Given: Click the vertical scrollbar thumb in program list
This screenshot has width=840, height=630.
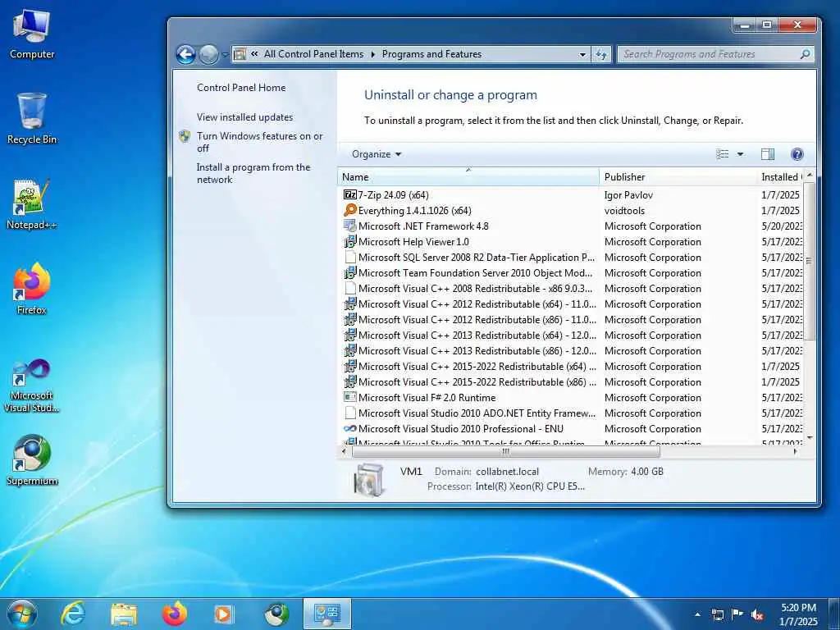Looking at the screenshot, I should click(809, 261).
